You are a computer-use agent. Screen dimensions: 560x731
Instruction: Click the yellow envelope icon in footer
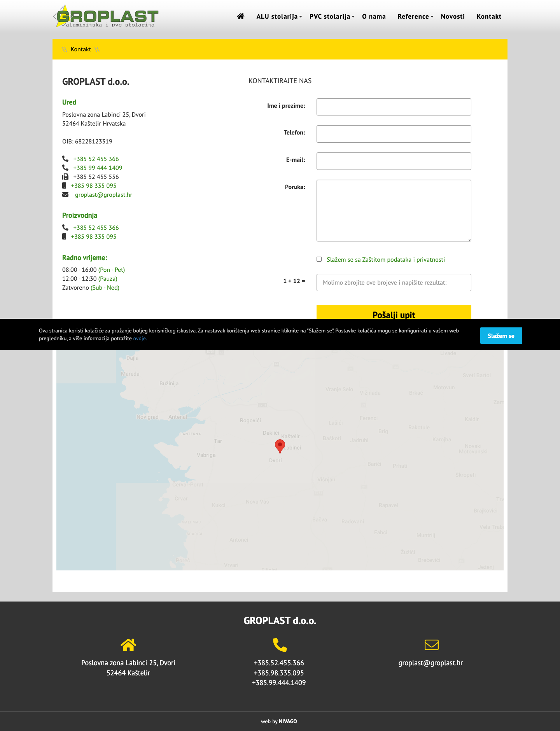pos(431,645)
